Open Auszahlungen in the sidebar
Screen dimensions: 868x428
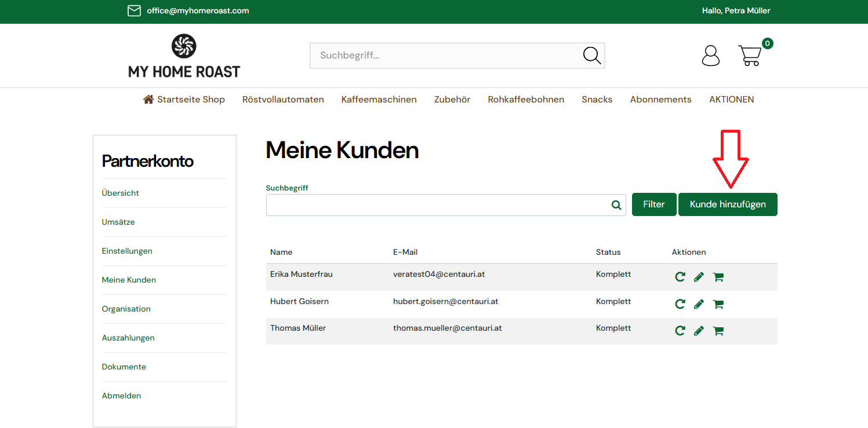click(128, 338)
